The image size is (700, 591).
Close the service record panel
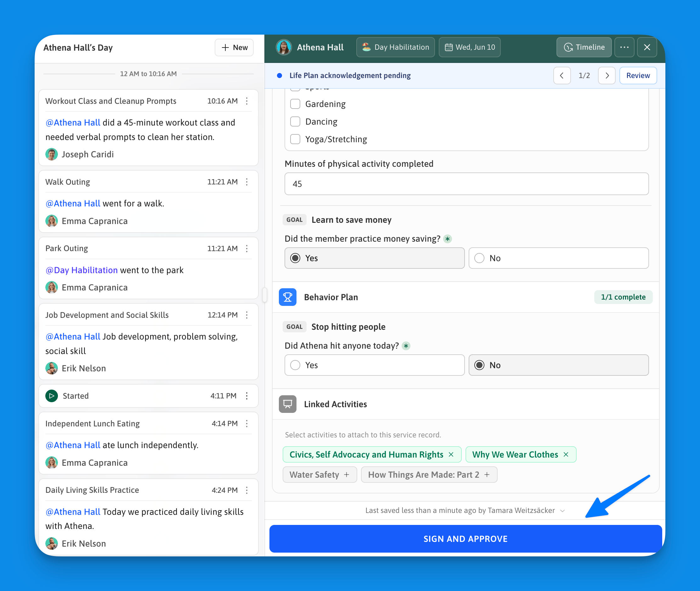coord(647,47)
